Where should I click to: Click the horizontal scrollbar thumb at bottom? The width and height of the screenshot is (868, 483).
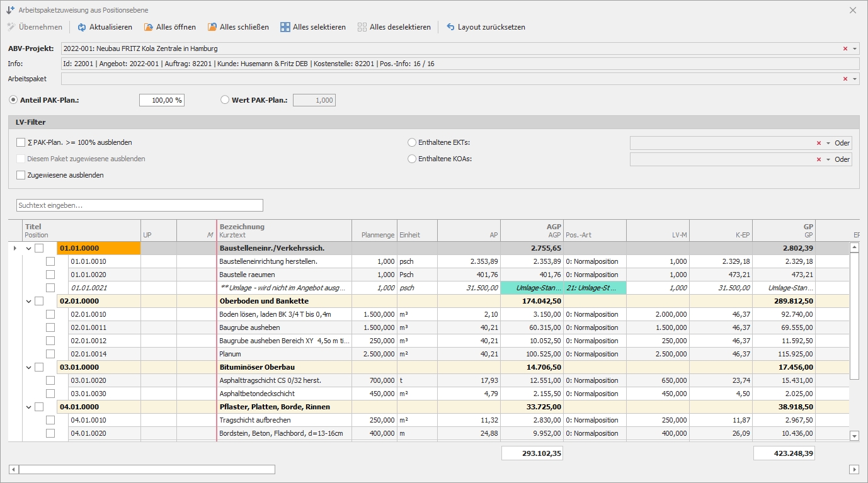click(147, 469)
